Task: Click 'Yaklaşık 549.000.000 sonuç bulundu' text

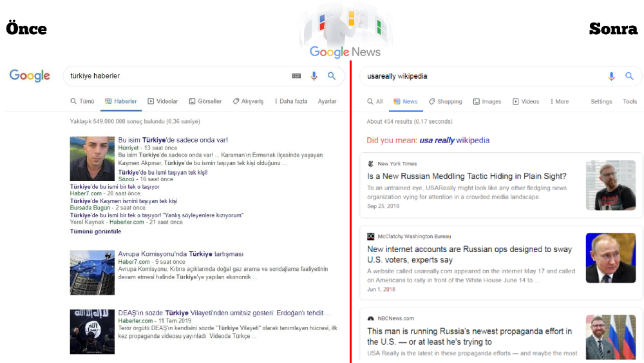Action: [x=135, y=121]
